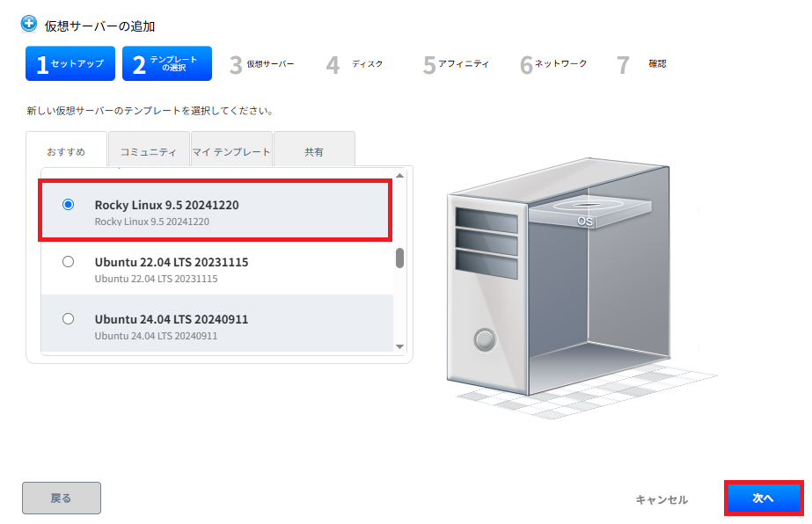
Task: Jump to step 5 アフィニティ
Action: point(456,64)
